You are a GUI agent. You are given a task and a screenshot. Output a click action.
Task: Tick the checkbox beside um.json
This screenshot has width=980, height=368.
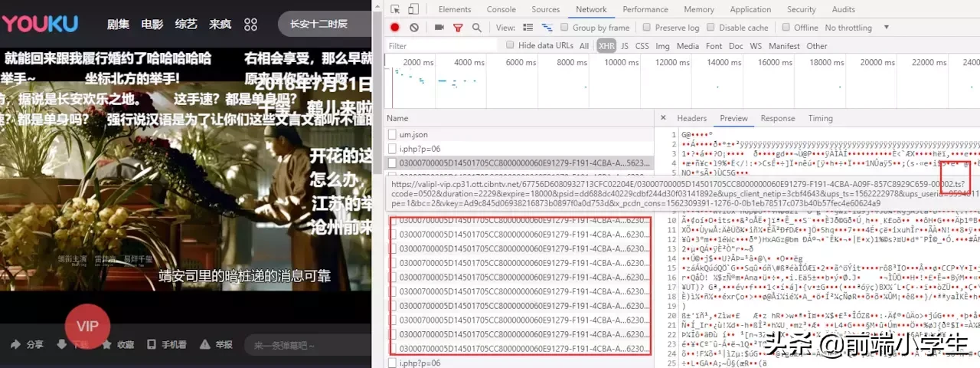point(393,135)
